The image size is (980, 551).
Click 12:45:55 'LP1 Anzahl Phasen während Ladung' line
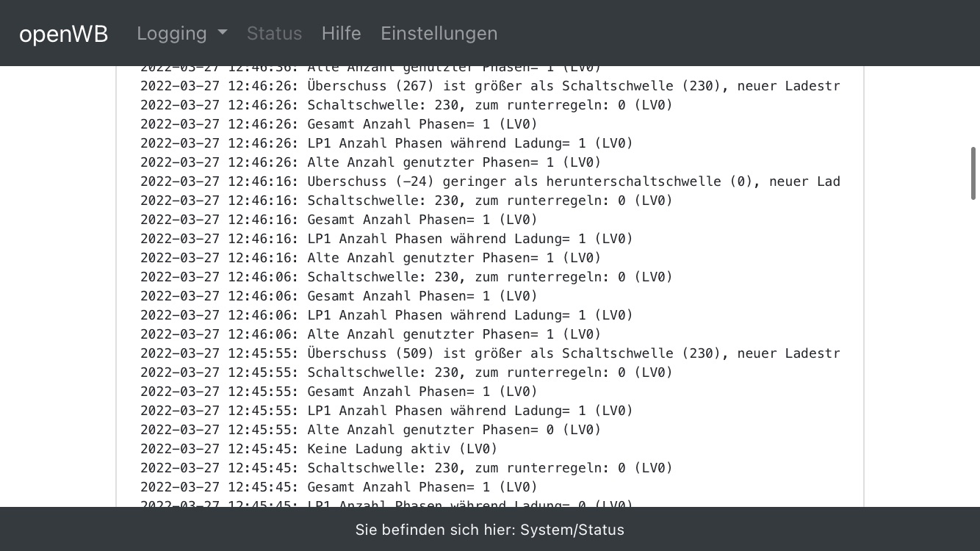point(386,411)
